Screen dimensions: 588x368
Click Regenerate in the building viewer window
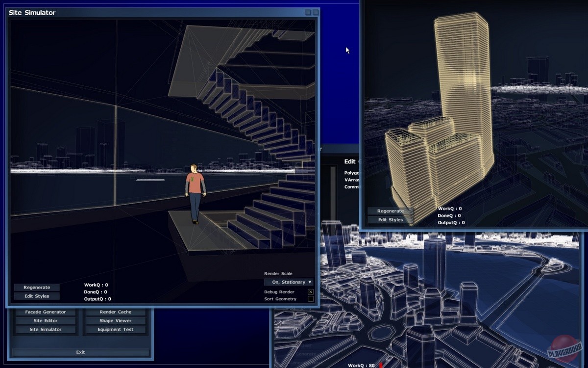[x=391, y=211]
